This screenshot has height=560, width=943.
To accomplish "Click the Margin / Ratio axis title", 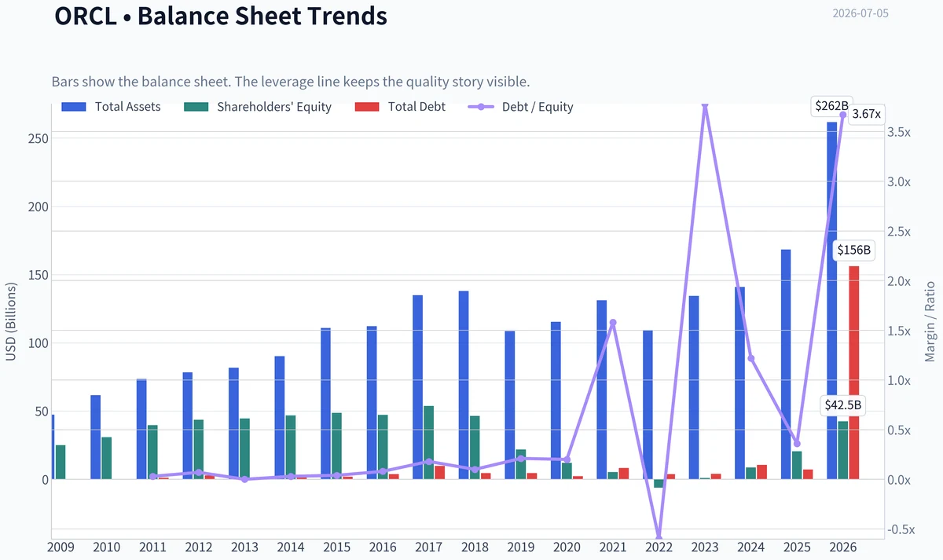I will 930,322.
